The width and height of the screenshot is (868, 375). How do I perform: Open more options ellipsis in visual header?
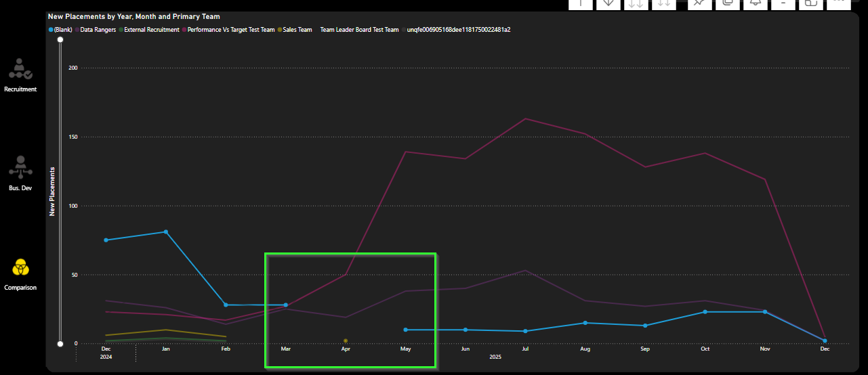[x=838, y=3]
